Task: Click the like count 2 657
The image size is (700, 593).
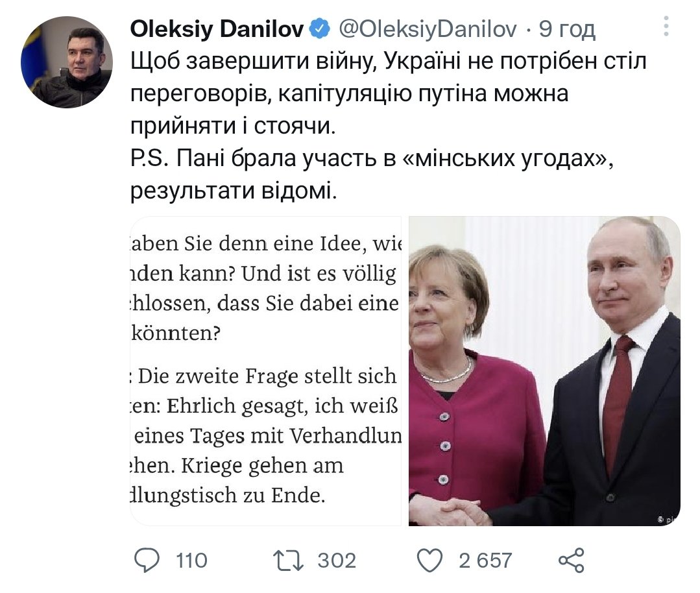Action: [485, 560]
